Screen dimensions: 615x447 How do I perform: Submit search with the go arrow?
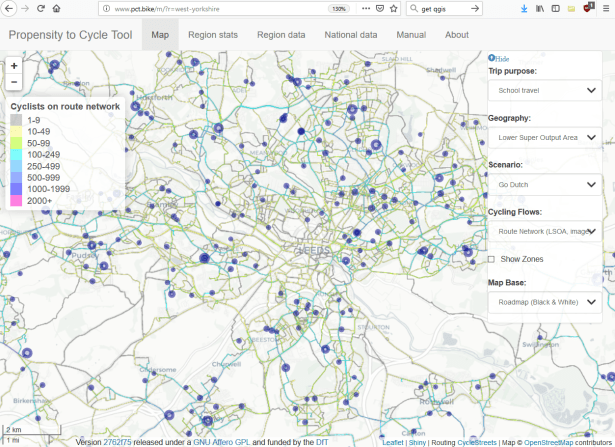[475, 8]
